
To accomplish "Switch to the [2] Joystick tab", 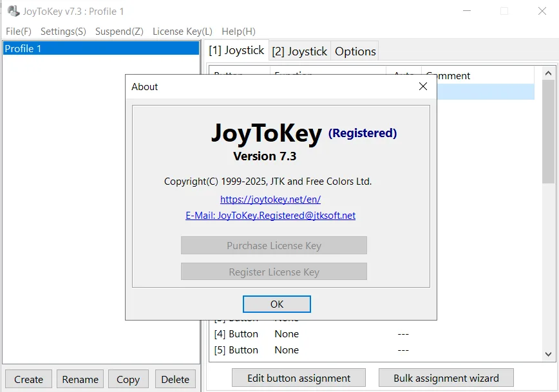I will [299, 51].
